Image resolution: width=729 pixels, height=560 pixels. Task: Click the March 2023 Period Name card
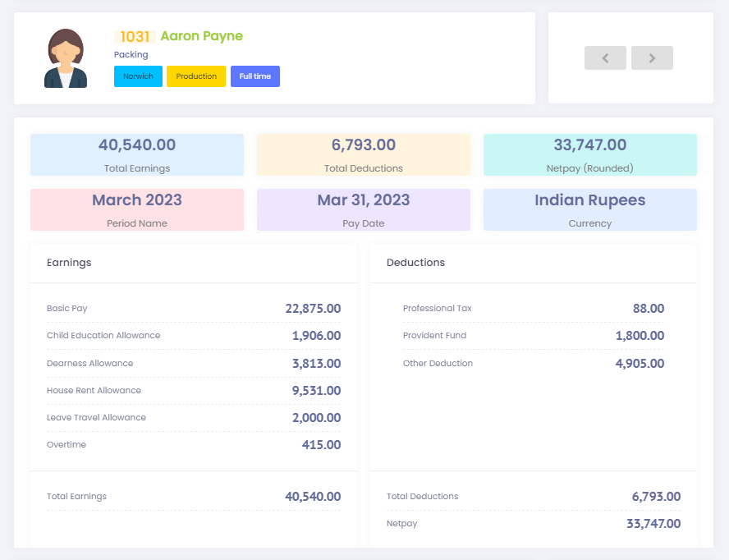pyautogui.click(x=137, y=209)
